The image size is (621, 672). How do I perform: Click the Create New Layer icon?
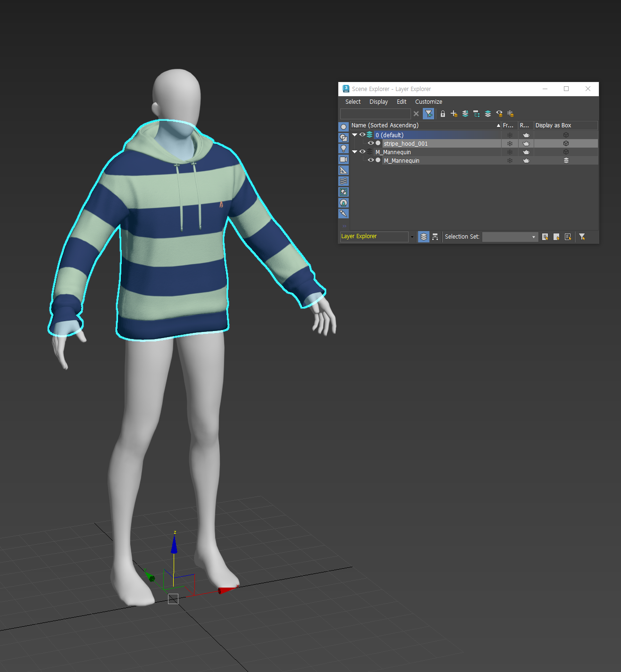point(454,114)
